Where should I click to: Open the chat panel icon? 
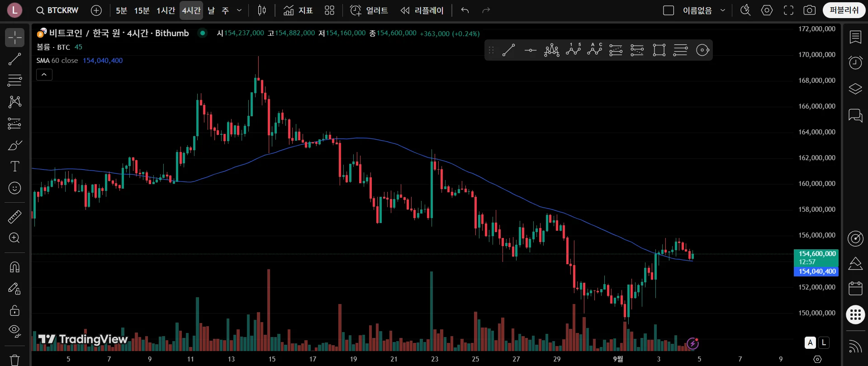pyautogui.click(x=855, y=115)
